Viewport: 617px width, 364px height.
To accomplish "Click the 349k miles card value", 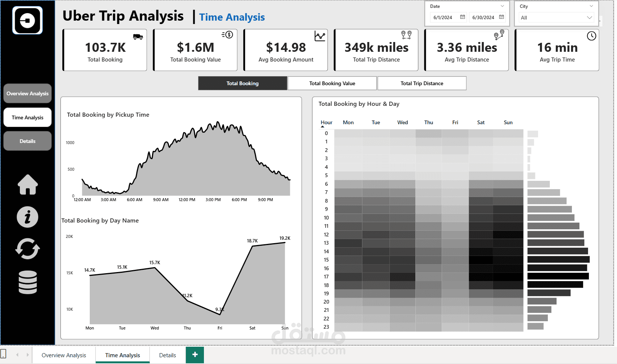I will (x=376, y=47).
